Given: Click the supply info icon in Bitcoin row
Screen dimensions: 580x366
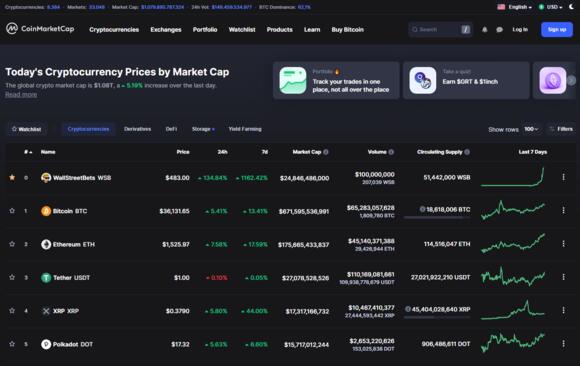Looking at the screenshot, I should click(x=422, y=209).
